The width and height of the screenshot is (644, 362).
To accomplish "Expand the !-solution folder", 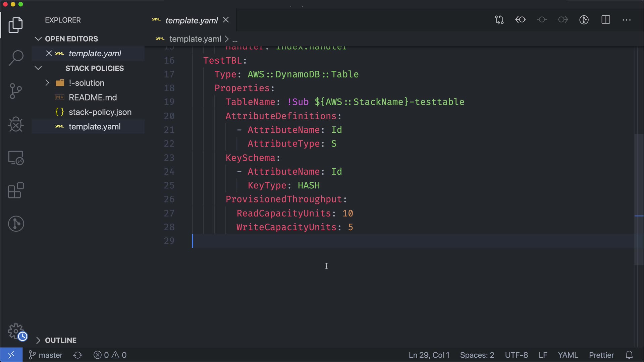I will [47, 83].
